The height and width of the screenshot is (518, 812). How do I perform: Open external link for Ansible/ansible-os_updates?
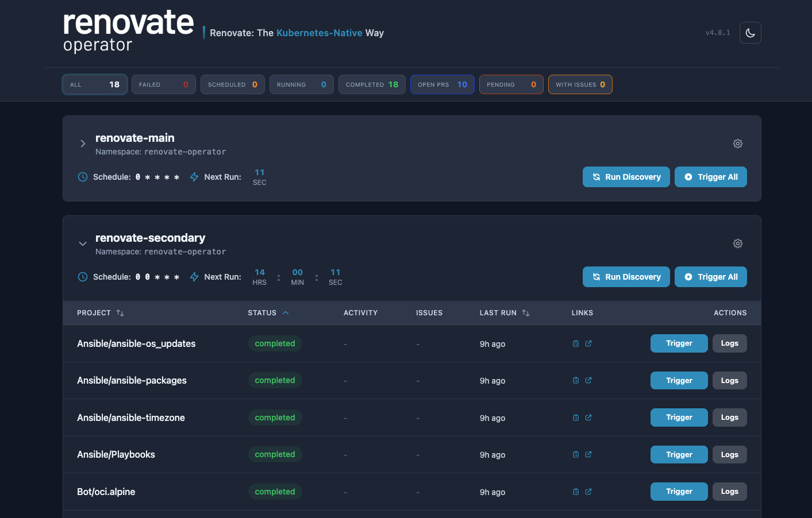pyautogui.click(x=588, y=343)
